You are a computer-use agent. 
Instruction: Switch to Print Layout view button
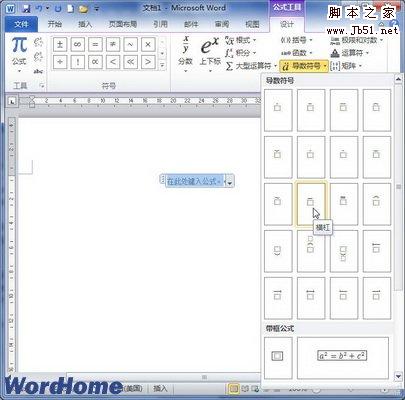point(234,389)
